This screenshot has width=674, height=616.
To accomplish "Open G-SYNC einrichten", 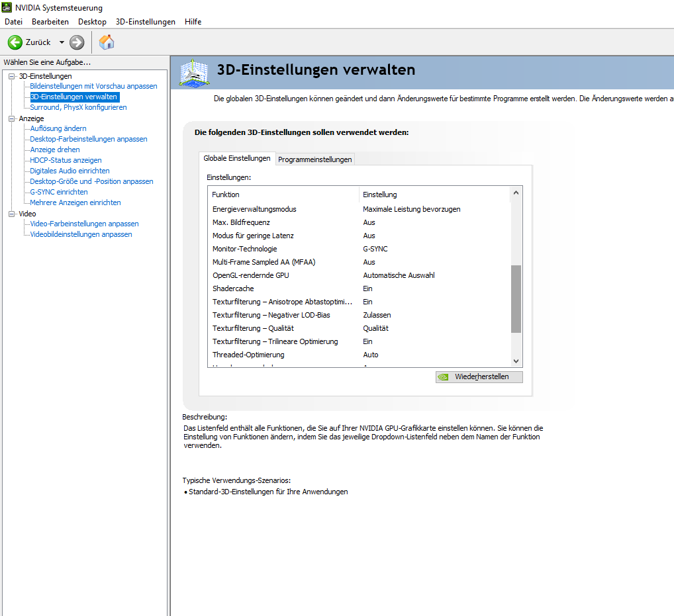I will click(x=59, y=192).
